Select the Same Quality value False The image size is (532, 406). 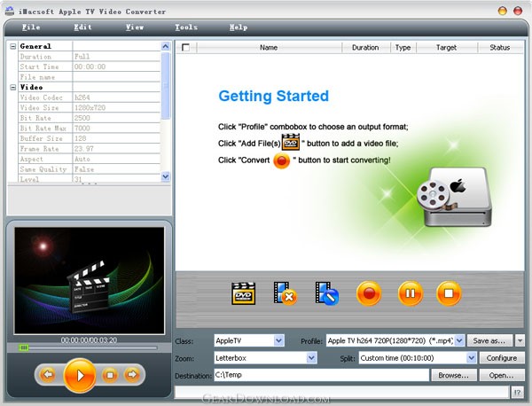click(x=116, y=169)
